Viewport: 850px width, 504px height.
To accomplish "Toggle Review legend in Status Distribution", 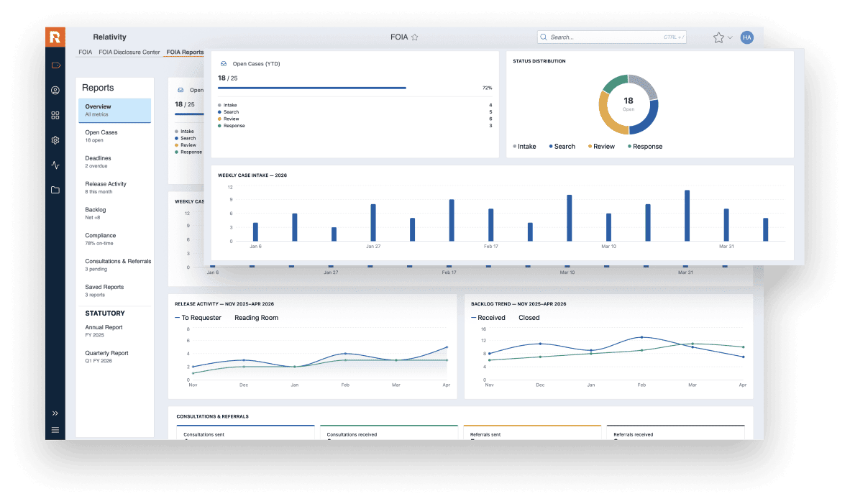I will (601, 147).
